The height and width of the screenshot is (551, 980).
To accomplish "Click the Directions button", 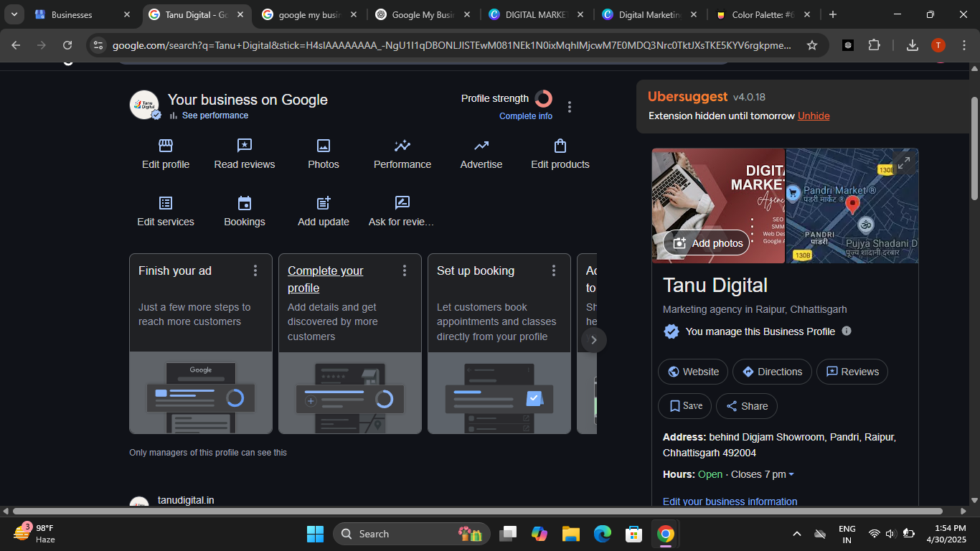I will click(x=772, y=372).
